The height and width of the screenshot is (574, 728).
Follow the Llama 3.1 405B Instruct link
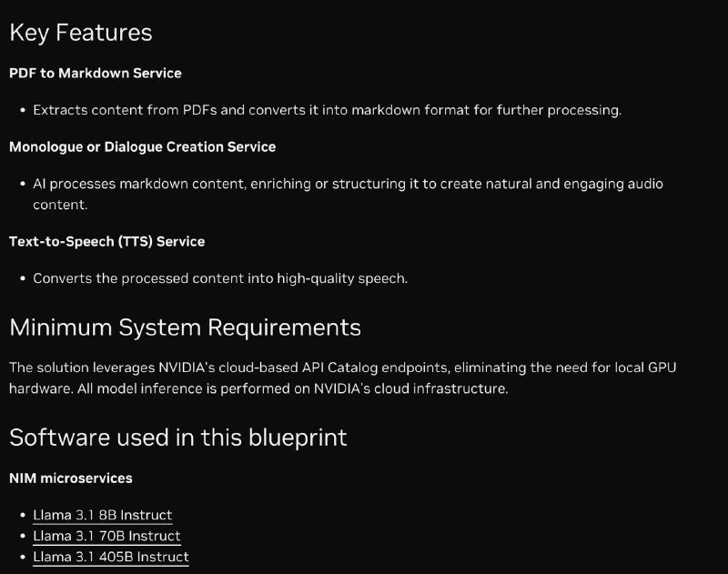pyautogui.click(x=110, y=557)
